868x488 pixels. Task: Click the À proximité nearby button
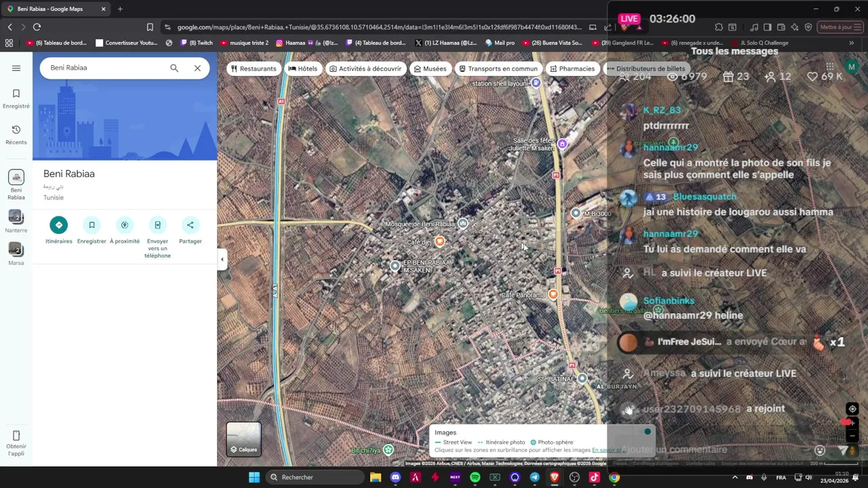(x=125, y=230)
